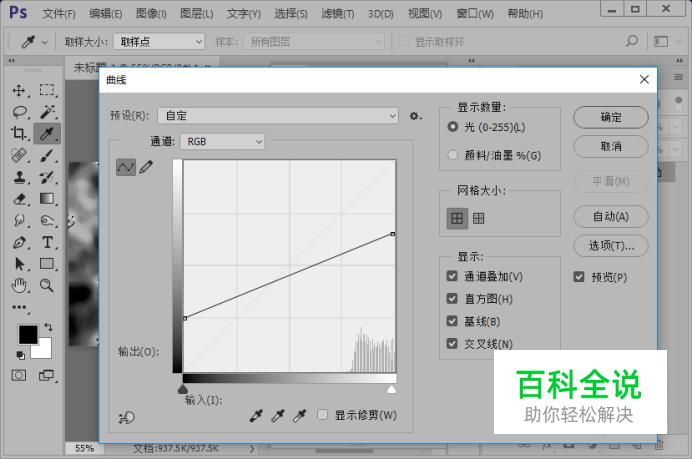The image size is (692, 459).
Task: Open the preset dropdown showing 自定
Action: [x=278, y=116]
